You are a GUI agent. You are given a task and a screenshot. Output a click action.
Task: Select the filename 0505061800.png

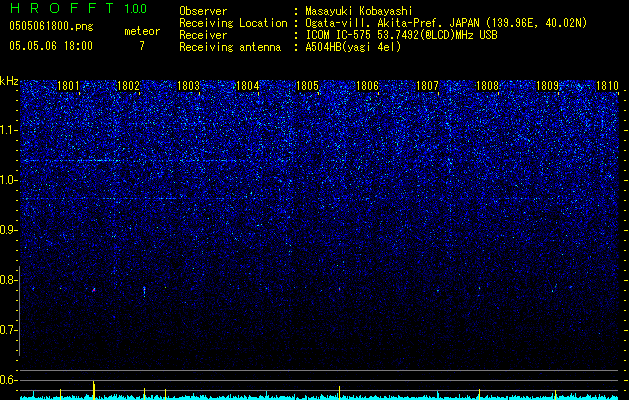pos(51,26)
